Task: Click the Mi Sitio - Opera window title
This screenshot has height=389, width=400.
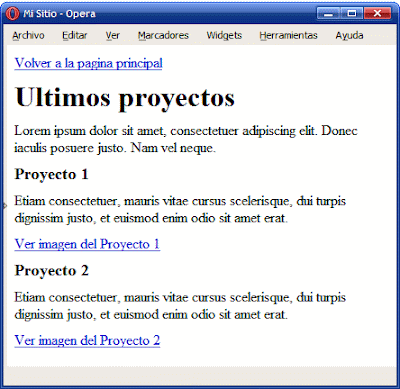Action: [x=59, y=14]
